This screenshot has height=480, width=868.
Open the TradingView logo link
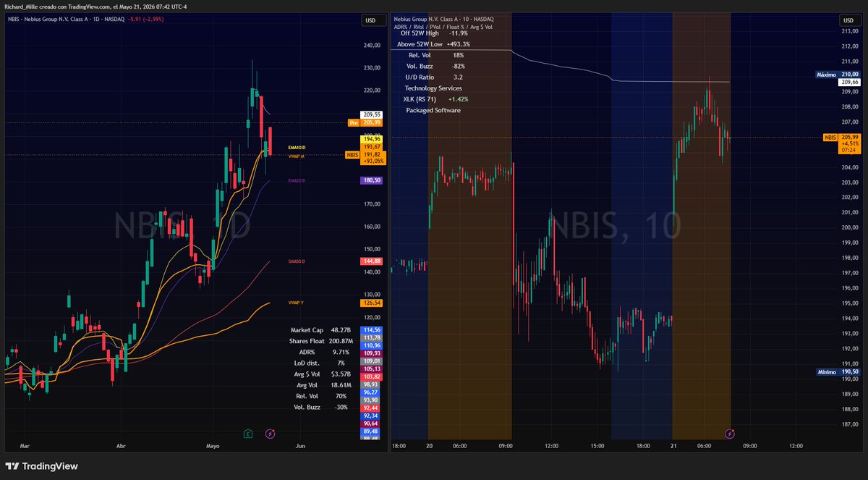click(x=41, y=466)
